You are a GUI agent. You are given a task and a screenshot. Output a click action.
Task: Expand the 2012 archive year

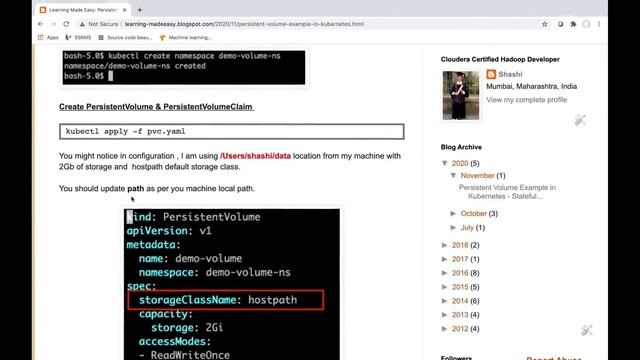[445, 329]
